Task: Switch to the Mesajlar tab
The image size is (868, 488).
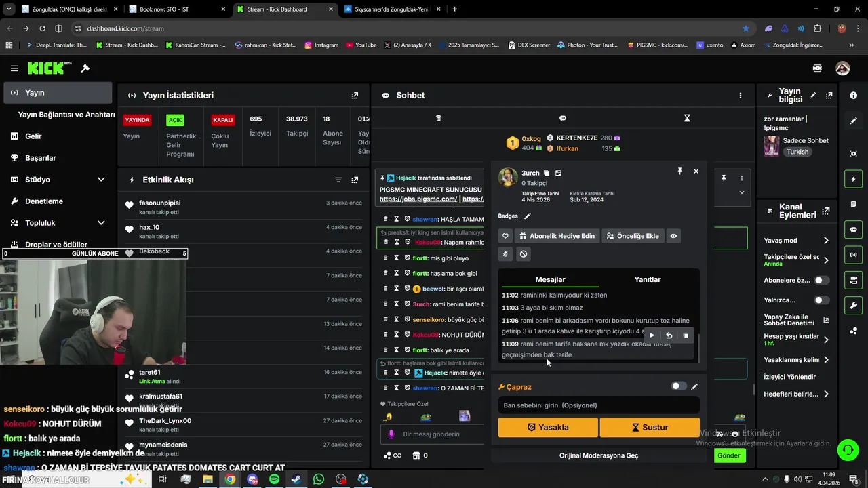Action: [x=550, y=279]
